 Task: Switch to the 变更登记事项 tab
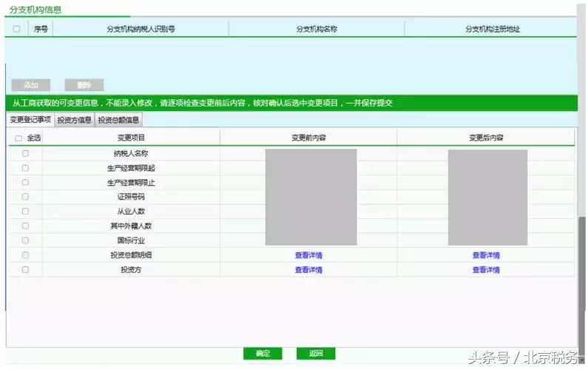[x=30, y=119]
